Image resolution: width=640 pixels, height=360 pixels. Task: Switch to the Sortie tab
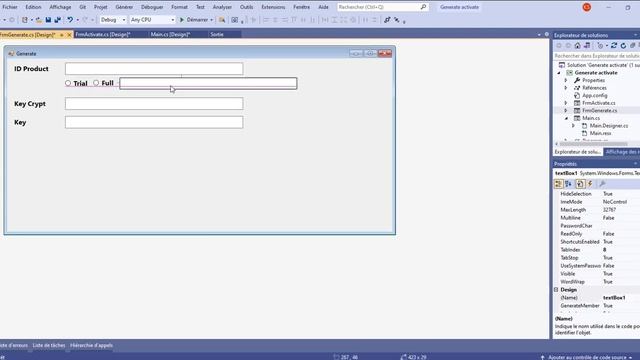point(217,35)
